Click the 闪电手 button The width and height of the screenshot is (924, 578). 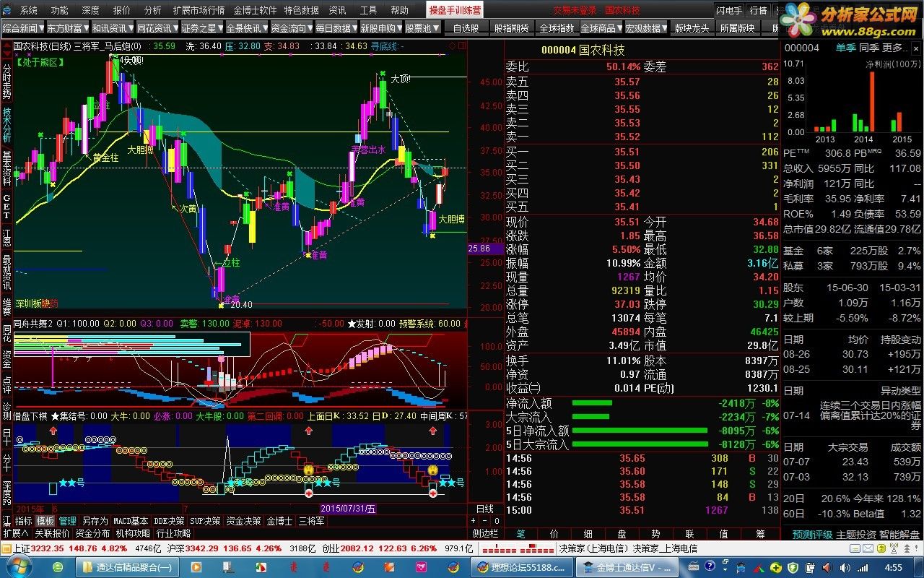(729, 10)
